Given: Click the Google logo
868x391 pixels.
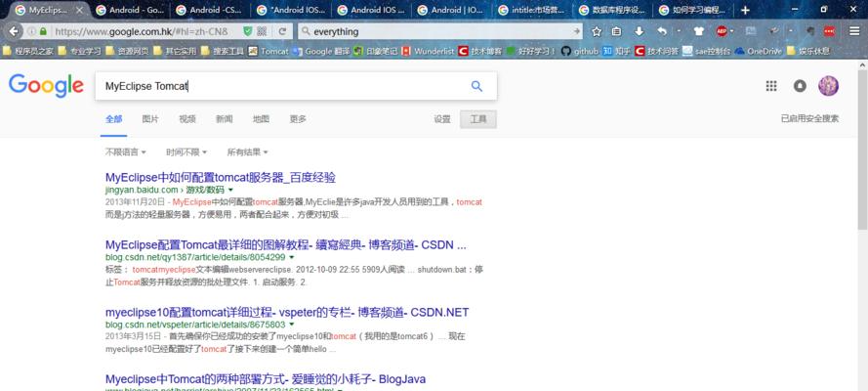Looking at the screenshot, I should 46,86.
